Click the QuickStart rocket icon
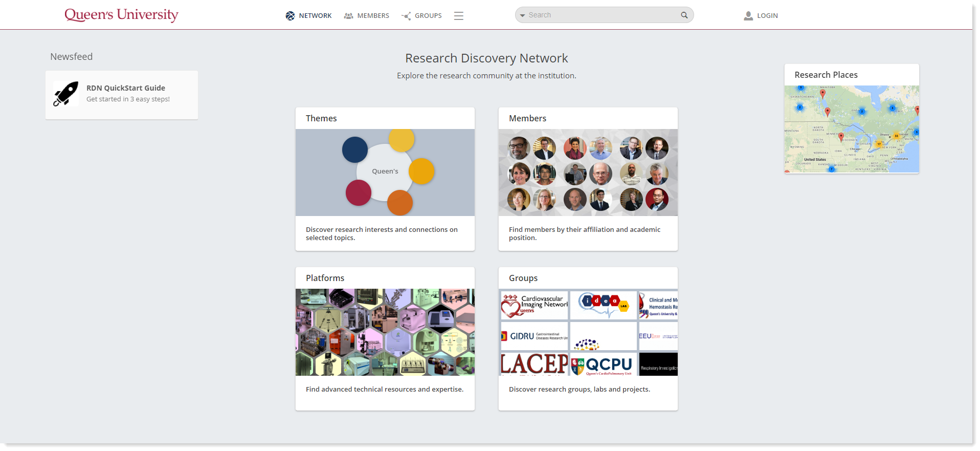 point(66,94)
